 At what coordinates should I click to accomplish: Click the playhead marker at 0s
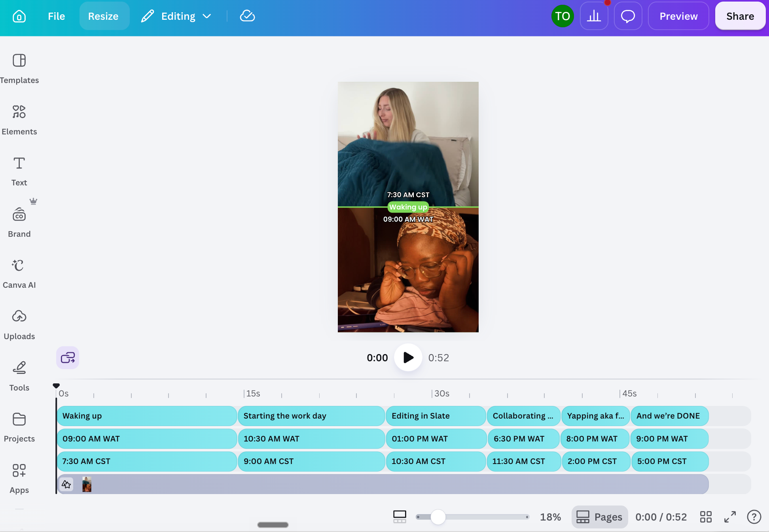tap(56, 386)
